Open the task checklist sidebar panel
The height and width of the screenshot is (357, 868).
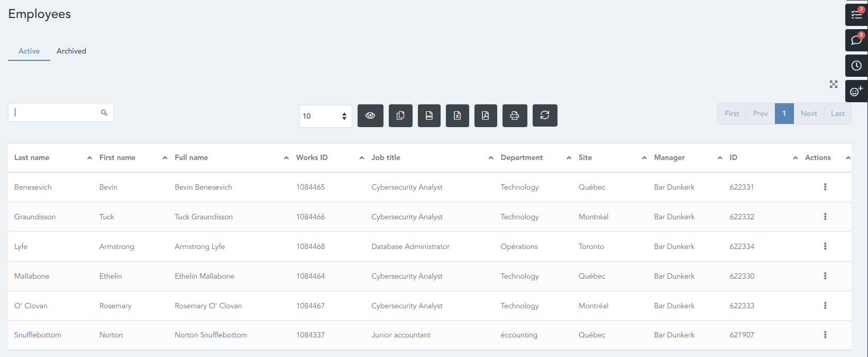(x=856, y=14)
